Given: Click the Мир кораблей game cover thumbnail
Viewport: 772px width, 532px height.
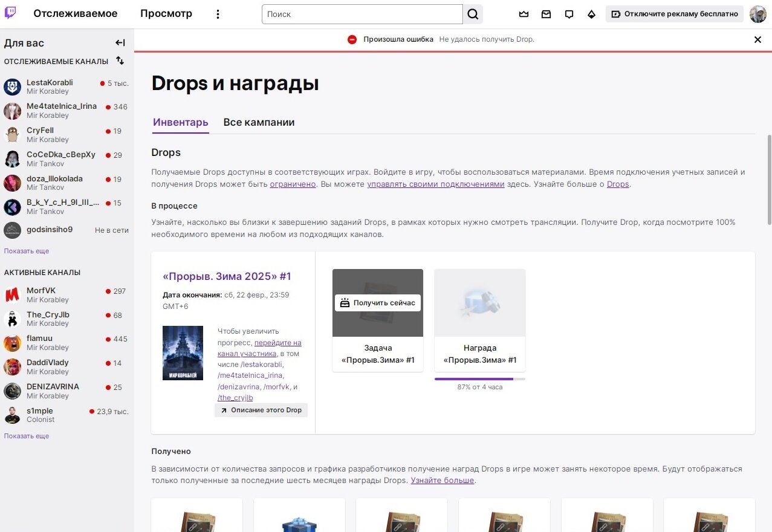Looking at the screenshot, I should tap(183, 353).
